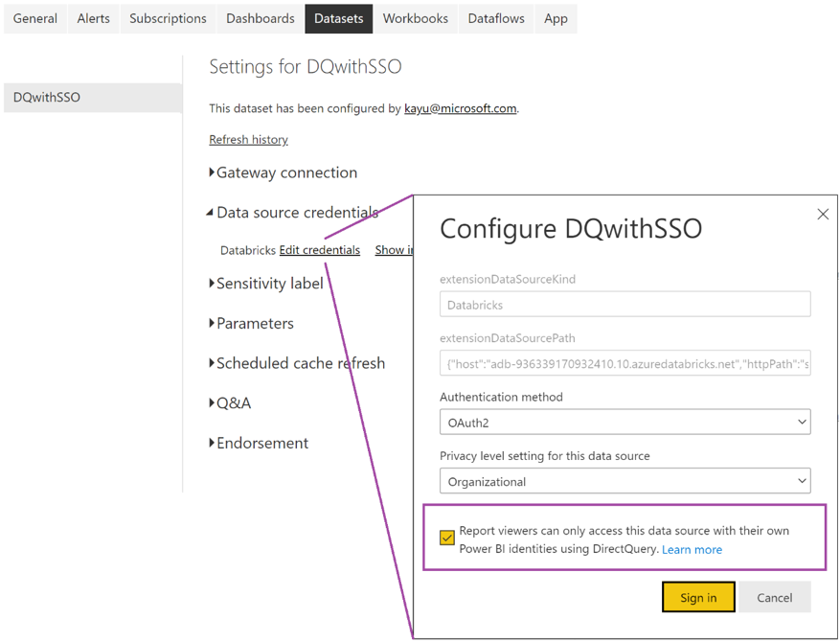Uncheck report viewers DirectQuery identity option
Screen dimensions: 840x642
pos(446,538)
